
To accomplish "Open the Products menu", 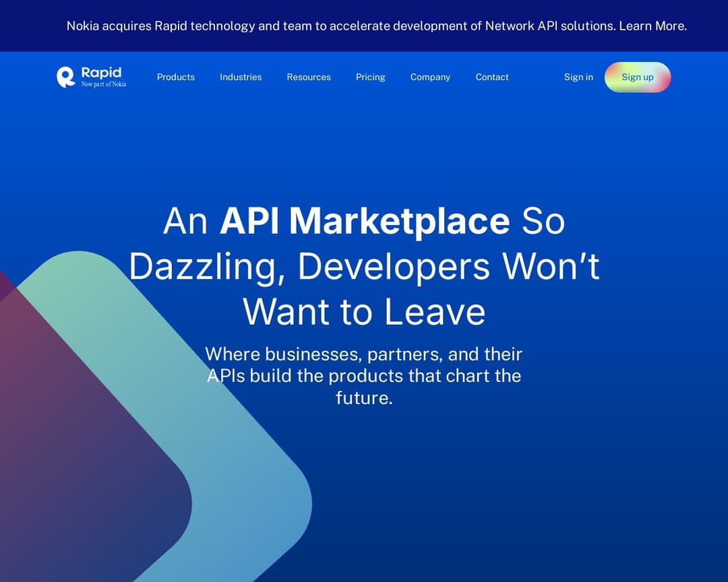I will coord(175,77).
